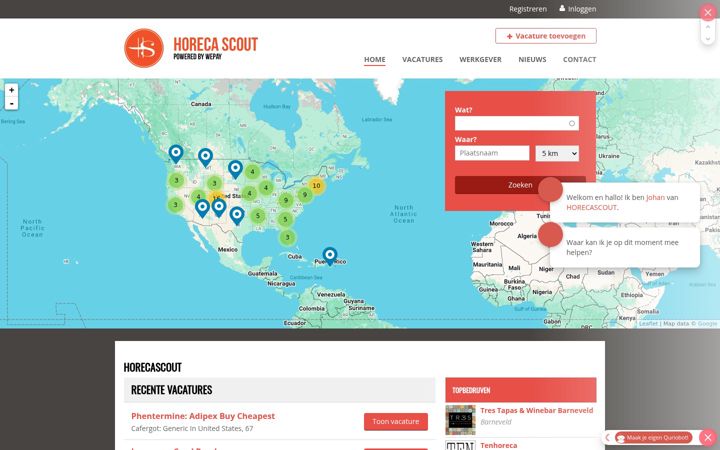The image size is (720, 450).
Task: Click the avatar beside 'Waar kan ik je' message
Action: 550,234
